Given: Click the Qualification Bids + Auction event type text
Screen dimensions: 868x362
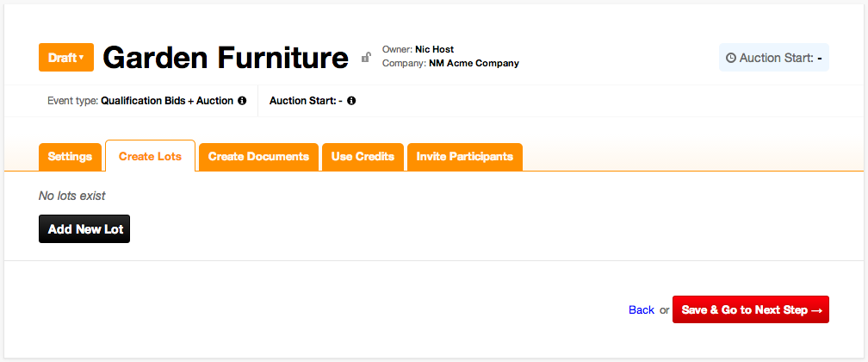Looking at the screenshot, I should coord(167,101).
